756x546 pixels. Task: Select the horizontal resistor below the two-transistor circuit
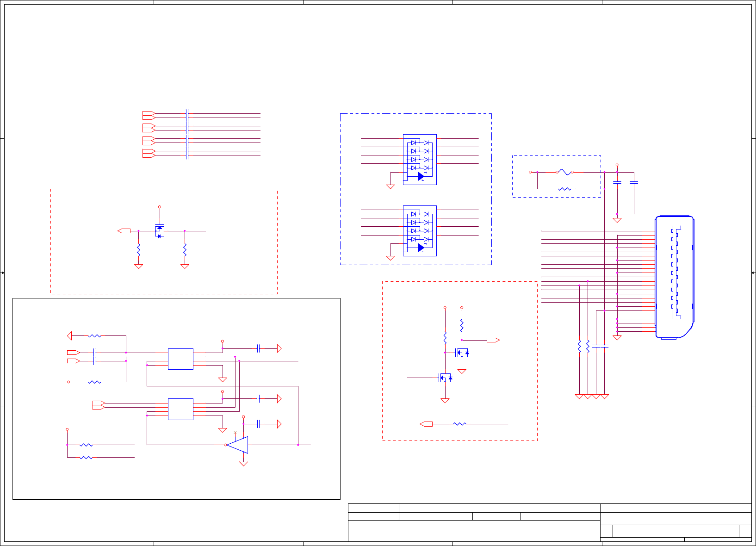click(x=459, y=424)
